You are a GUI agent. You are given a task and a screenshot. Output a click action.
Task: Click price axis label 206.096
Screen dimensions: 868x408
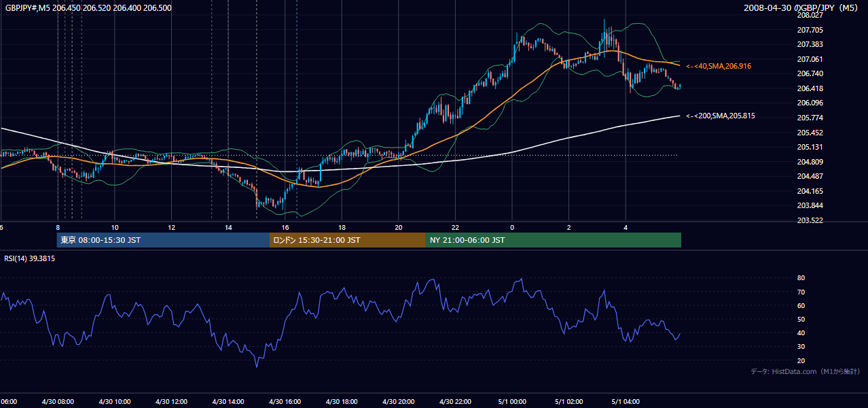tap(809, 103)
